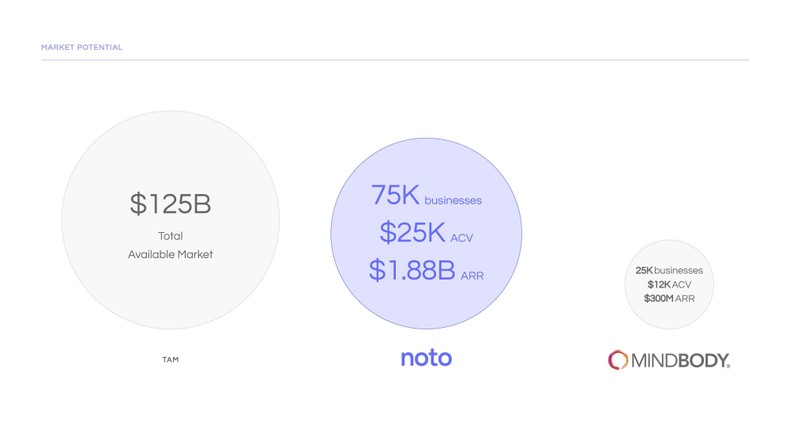Click the Total Available Market text
Image resolution: width=790 pixels, height=445 pixels.
tap(170, 245)
